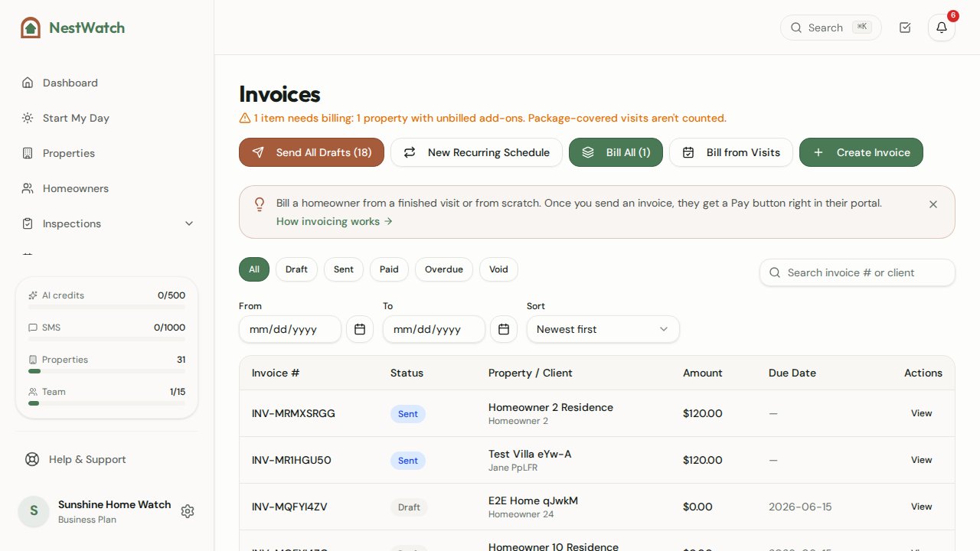This screenshot has height=551, width=980.
Task: Open the Newest first sort dropdown
Action: pos(603,329)
